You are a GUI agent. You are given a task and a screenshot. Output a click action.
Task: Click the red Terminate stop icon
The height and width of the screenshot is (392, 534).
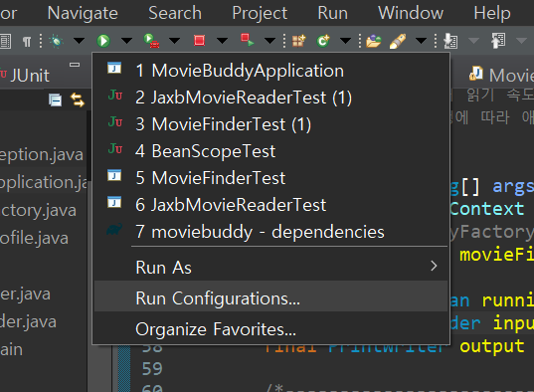click(x=199, y=41)
